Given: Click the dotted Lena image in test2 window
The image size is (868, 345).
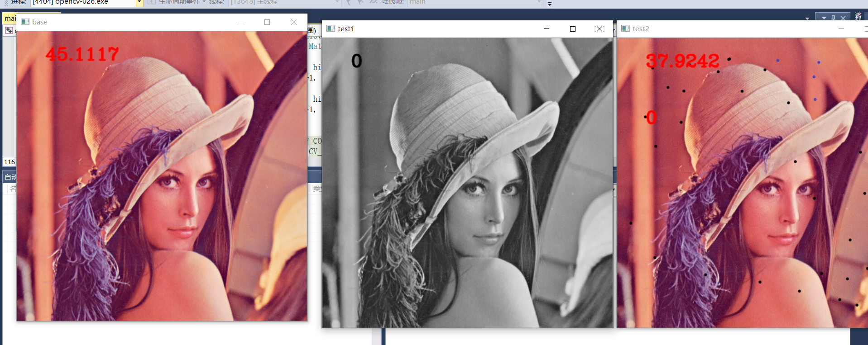Looking at the screenshot, I should pos(743,183).
